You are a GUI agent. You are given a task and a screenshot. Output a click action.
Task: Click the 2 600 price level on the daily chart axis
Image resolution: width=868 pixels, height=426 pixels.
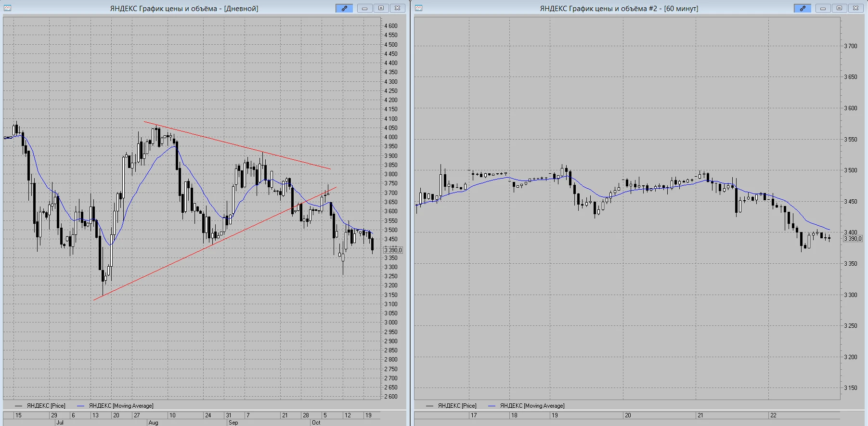[x=391, y=397]
